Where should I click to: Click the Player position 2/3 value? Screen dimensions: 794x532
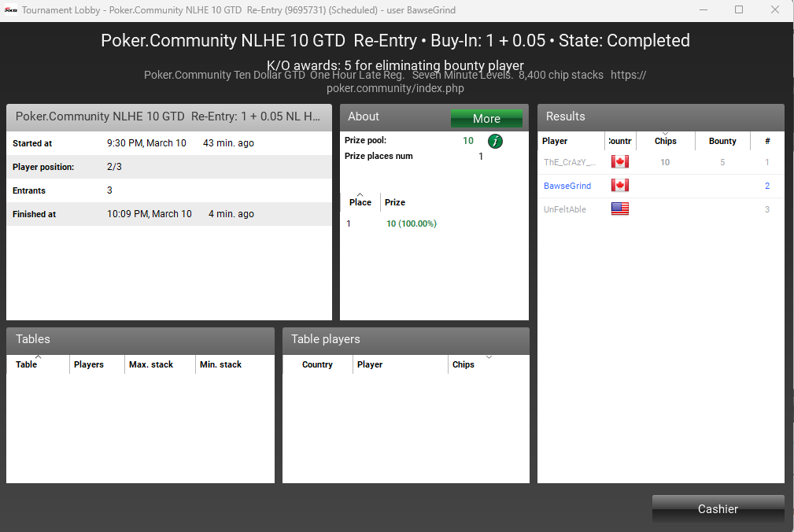[x=114, y=167]
